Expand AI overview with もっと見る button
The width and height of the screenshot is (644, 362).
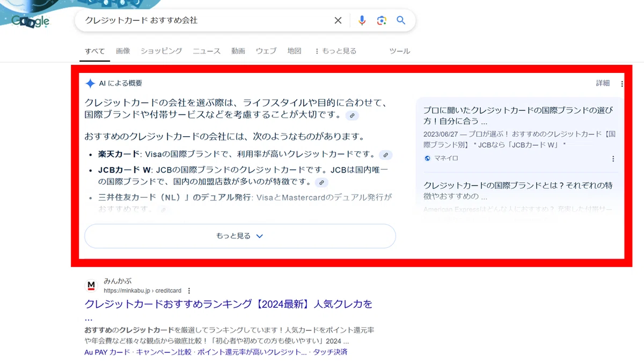coord(240,236)
